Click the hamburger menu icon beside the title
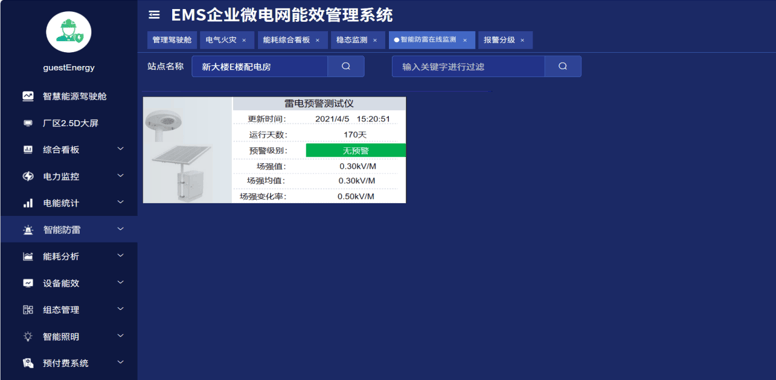Screen dimensions: 776x380 154,15
